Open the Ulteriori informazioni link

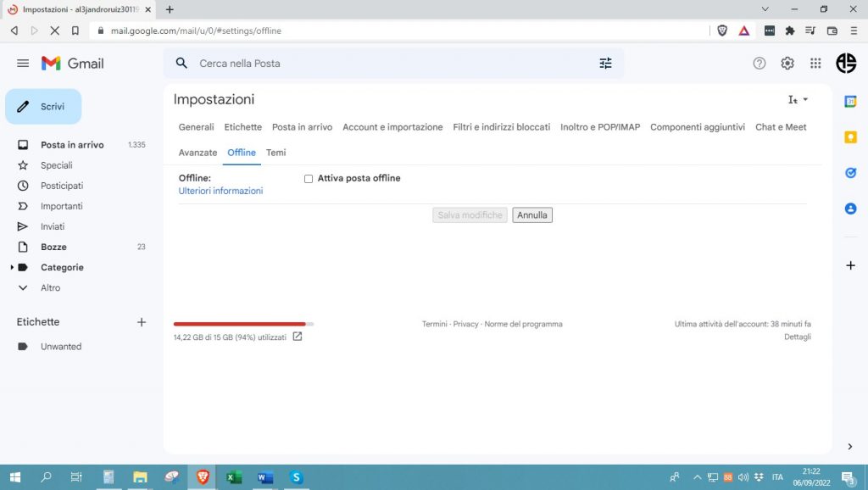(220, 192)
